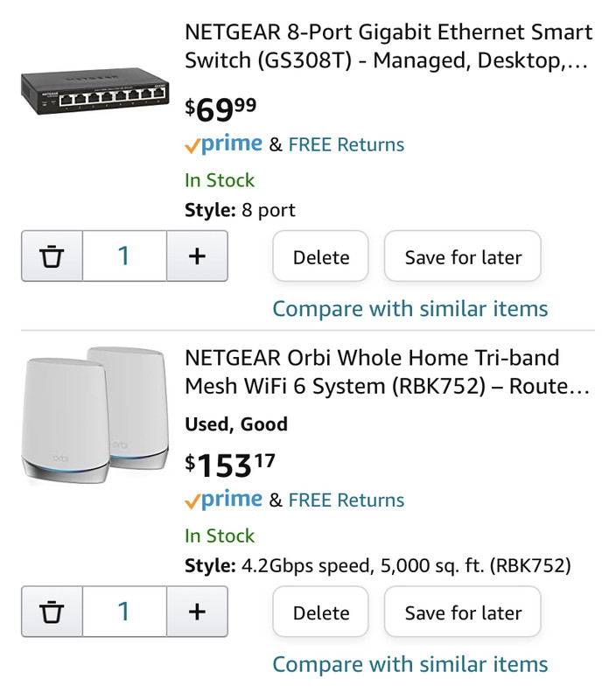Click FREE Returns under the $69.99 switch
Image resolution: width=616 pixels, height=700 pixels.
click(x=346, y=145)
